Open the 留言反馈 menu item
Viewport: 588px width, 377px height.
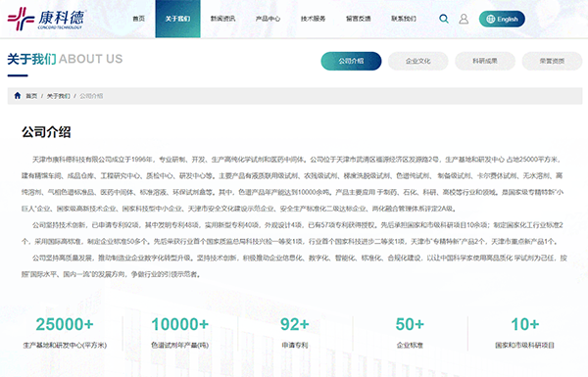(358, 19)
